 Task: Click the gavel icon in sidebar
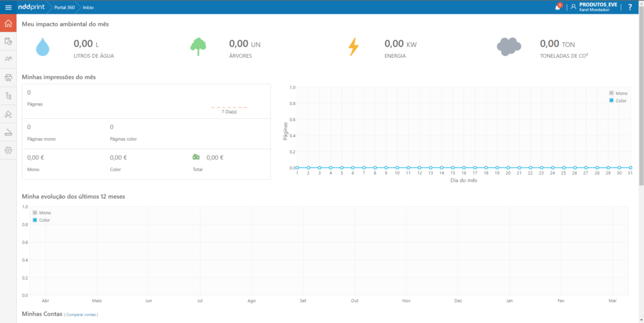click(x=8, y=114)
